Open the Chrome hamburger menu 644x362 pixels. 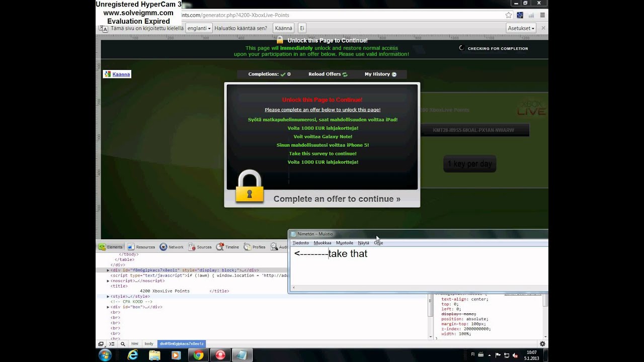coord(542,15)
